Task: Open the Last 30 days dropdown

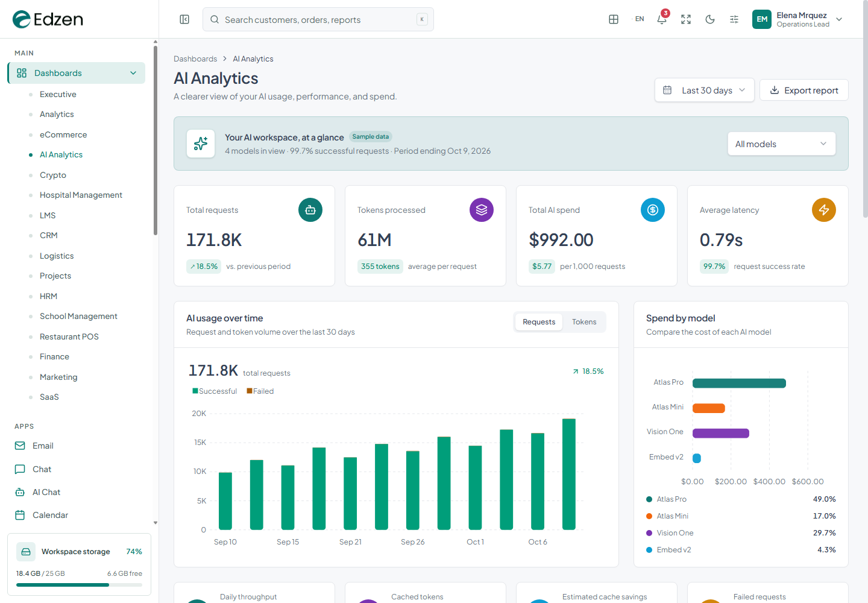Action: click(704, 90)
